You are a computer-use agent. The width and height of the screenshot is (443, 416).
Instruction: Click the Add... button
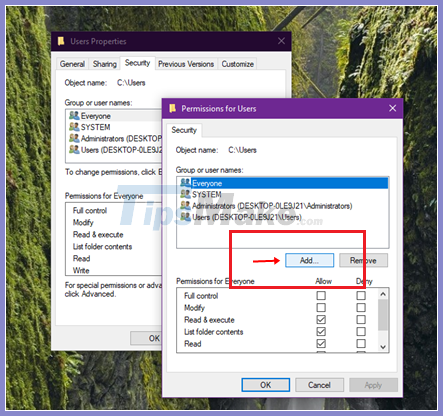pos(309,260)
